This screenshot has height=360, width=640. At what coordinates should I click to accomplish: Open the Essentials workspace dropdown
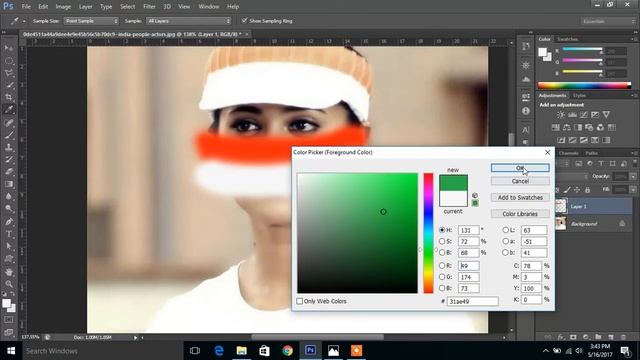[608, 21]
